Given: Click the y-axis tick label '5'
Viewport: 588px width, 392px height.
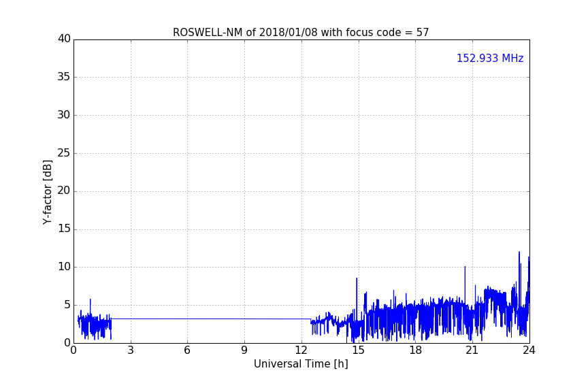Looking at the screenshot, I should click(67, 305).
